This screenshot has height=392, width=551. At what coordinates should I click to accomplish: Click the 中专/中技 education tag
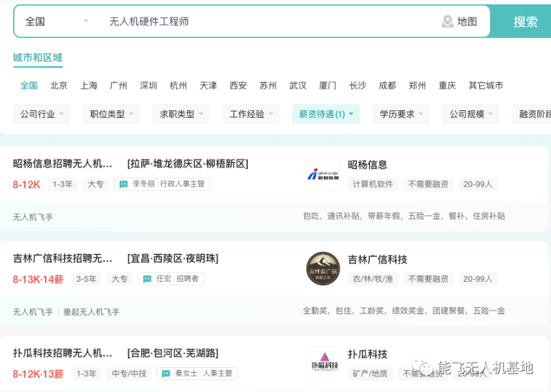[129, 373]
